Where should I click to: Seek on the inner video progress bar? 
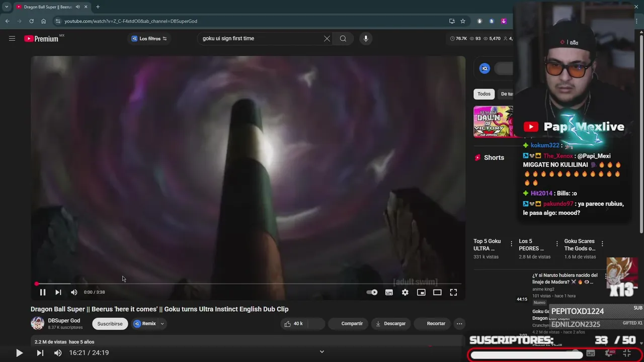249,284
